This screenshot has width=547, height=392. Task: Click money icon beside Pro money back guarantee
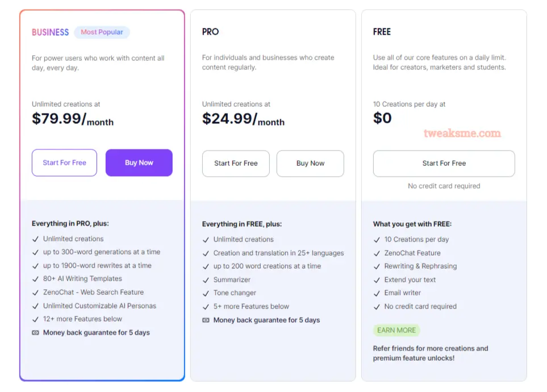206,320
